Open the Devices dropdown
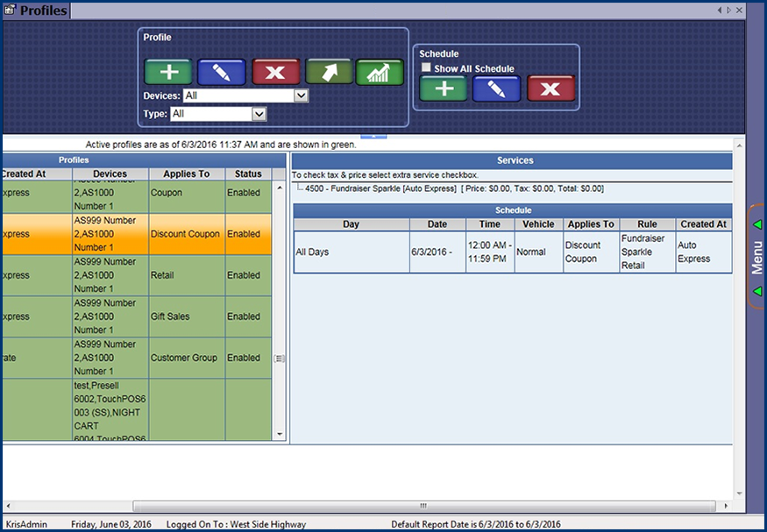 click(301, 96)
